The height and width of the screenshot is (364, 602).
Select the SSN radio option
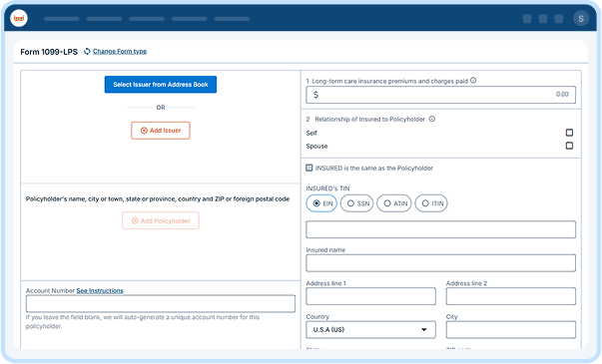coord(356,203)
